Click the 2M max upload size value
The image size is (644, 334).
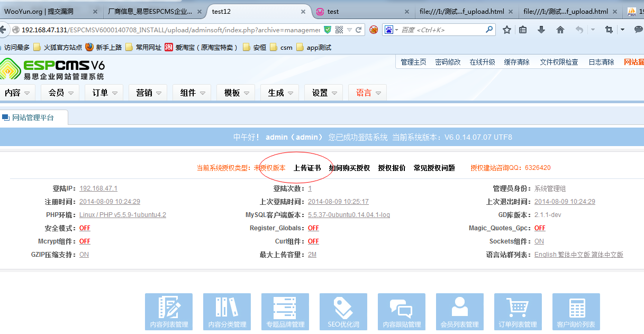click(x=312, y=255)
